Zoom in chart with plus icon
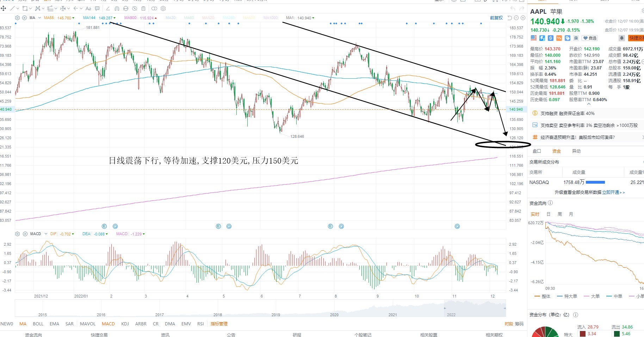The width and height of the screenshot is (644, 337). pyautogui.click(x=523, y=18)
